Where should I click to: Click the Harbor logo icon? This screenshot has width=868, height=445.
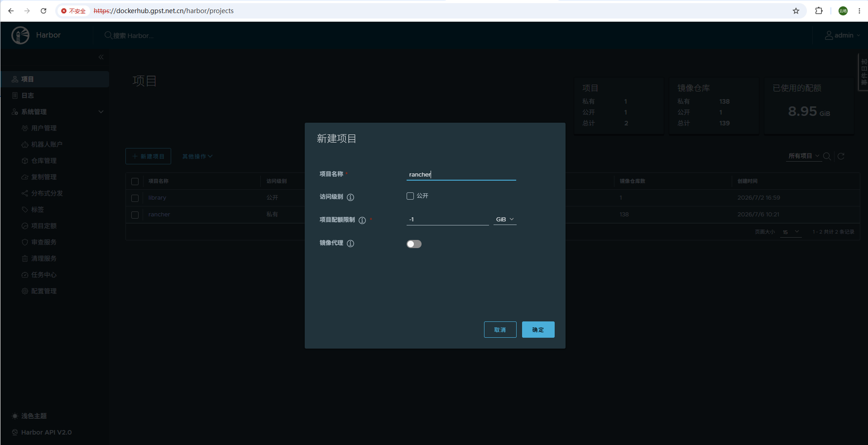(x=20, y=35)
